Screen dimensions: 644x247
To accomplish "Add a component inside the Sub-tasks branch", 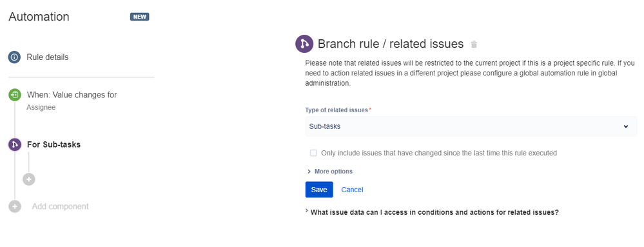I will tap(29, 179).
